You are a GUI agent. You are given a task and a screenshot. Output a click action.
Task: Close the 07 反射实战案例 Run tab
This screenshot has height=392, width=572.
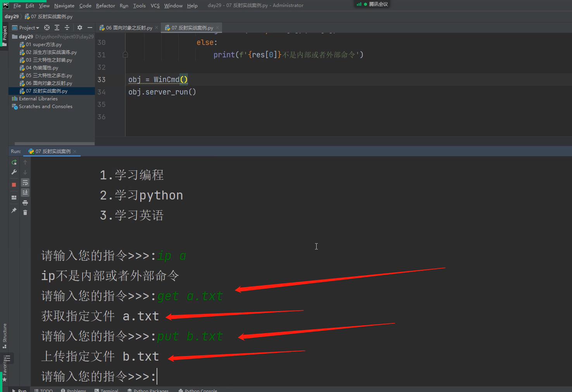click(x=75, y=151)
